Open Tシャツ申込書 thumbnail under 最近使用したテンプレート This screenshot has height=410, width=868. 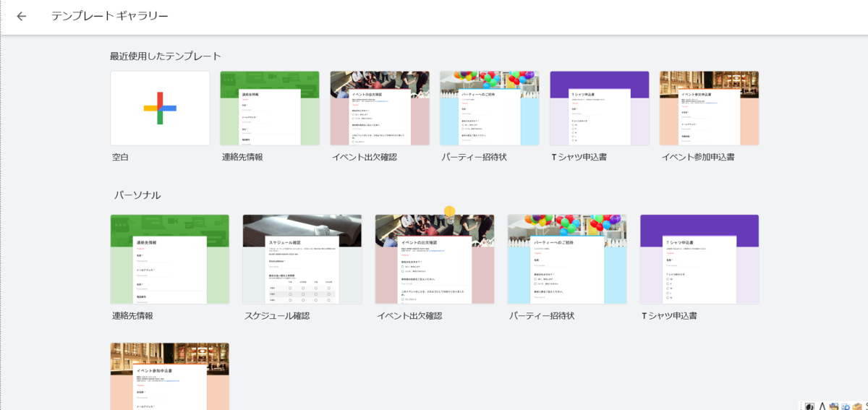(600, 108)
